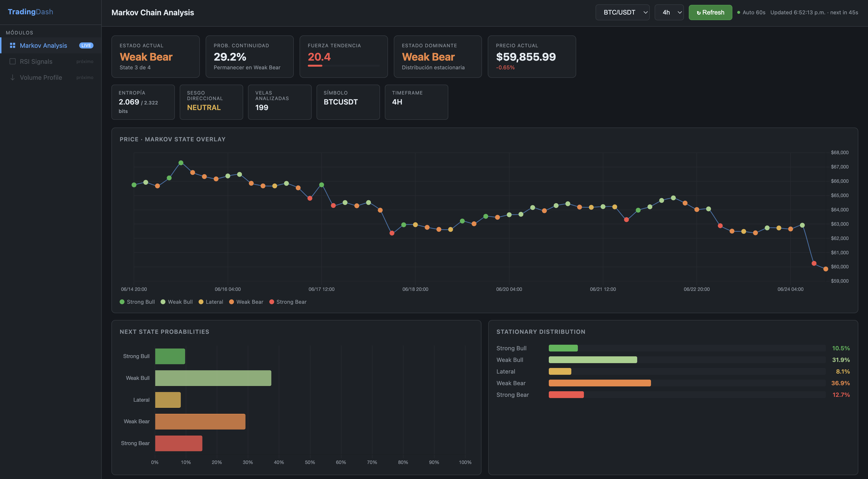
Task: Click the Fuerza Tendencia progress bar
Action: pos(343,65)
